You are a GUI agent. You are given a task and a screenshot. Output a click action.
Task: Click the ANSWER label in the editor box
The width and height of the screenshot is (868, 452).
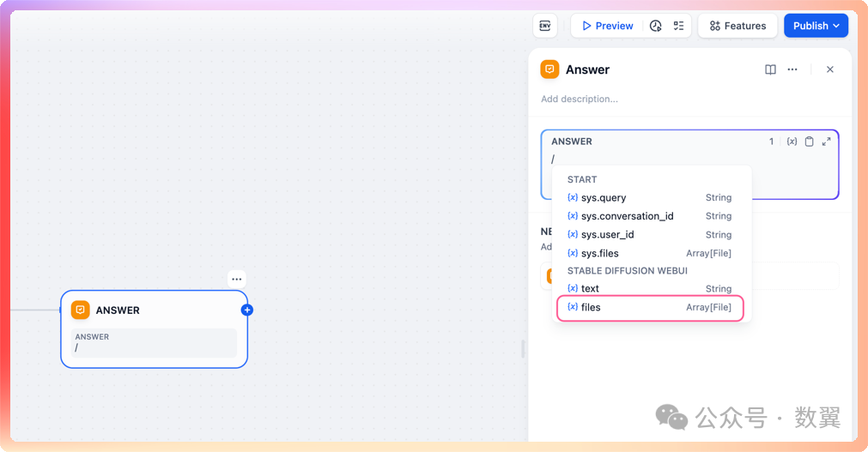point(571,141)
